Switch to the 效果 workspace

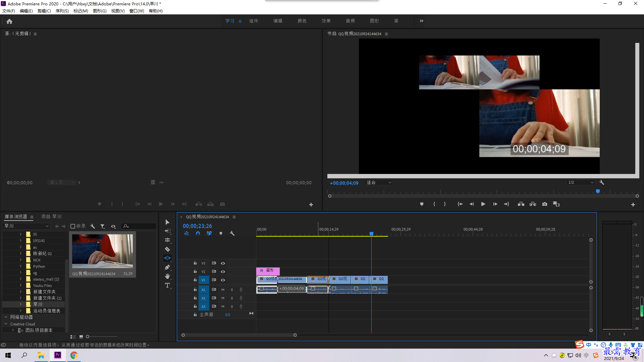[x=326, y=21]
